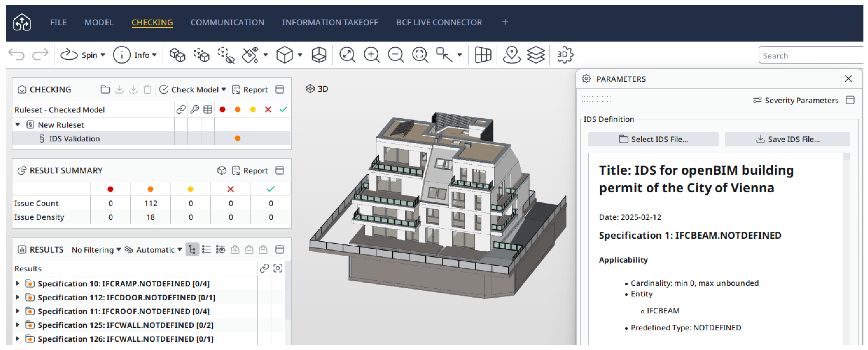The width and height of the screenshot is (868, 350).
Task: Open the COMMUNICATION tab
Action: pos(227,23)
